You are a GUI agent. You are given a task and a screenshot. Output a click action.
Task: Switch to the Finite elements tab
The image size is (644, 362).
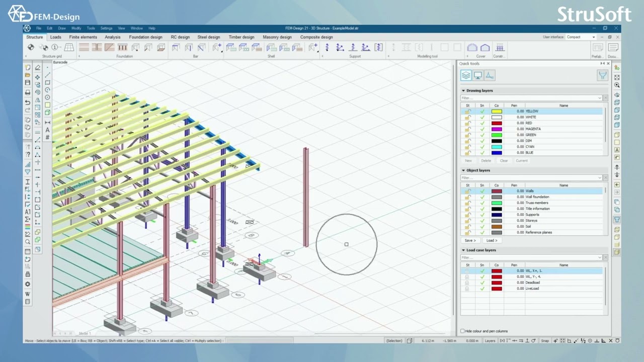[x=83, y=37]
